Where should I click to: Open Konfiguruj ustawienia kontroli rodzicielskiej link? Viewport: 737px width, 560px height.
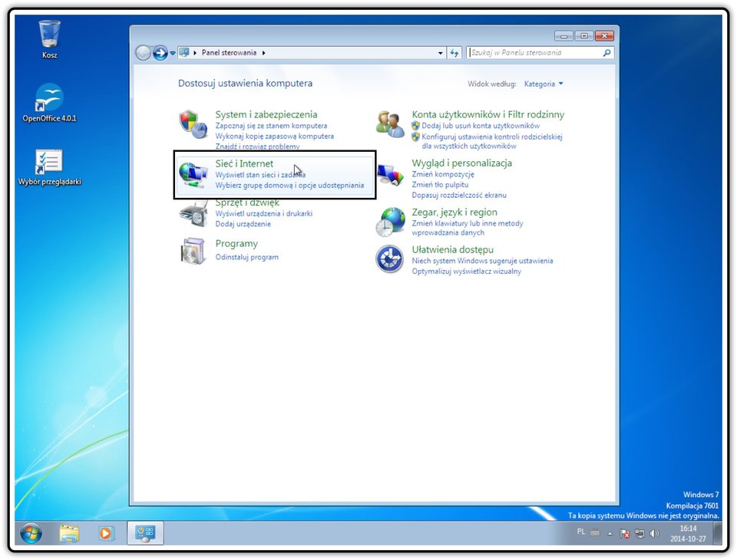coord(491,141)
